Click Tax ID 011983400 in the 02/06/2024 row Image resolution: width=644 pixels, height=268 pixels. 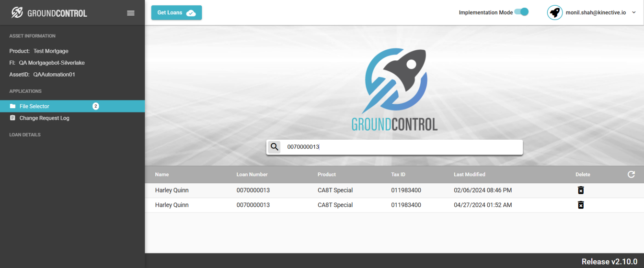[x=406, y=190]
